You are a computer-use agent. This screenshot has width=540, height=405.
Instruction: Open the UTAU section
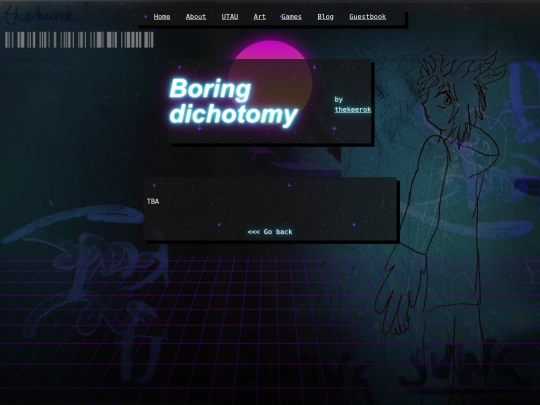tap(229, 17)
